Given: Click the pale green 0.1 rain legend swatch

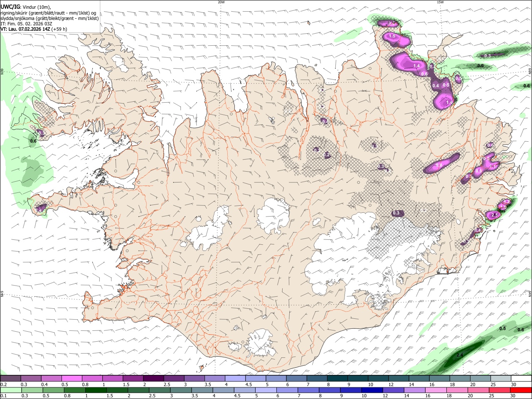Looking at the screenshot, I should 11,390.
